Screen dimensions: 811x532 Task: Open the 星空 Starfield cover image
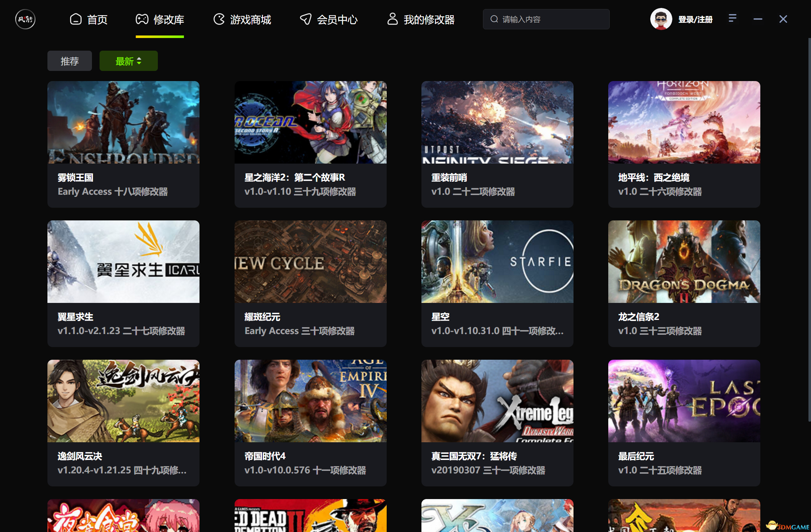(497, 262)
